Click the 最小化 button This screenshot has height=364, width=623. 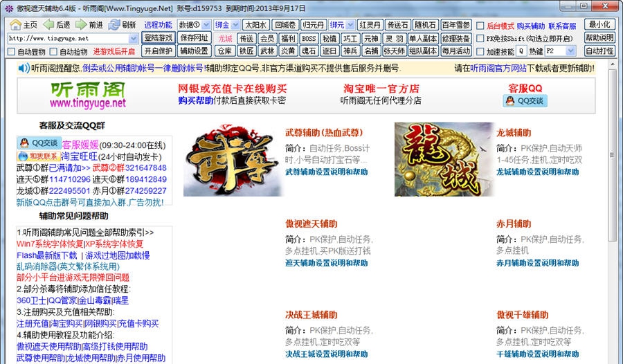coord(599,24)
